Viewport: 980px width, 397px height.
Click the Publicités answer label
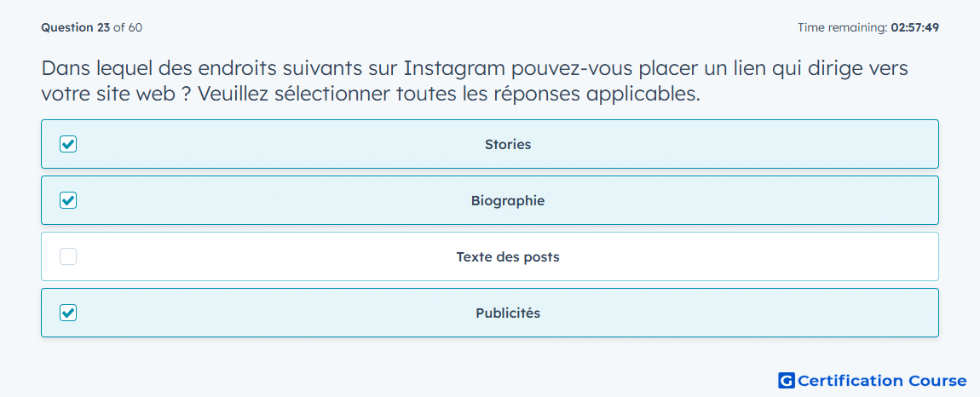point(508,314)
